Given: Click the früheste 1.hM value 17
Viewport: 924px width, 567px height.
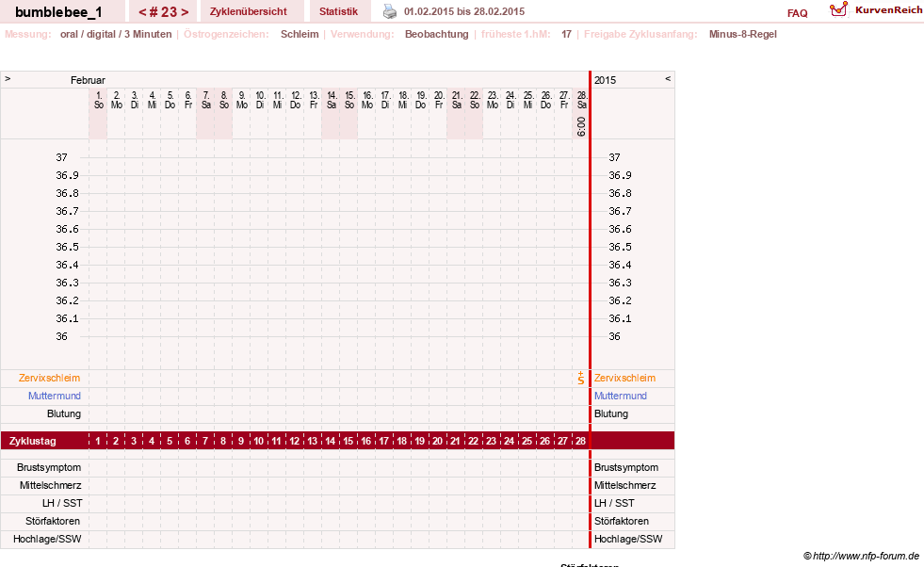Looking at the screenshot, I should coord(566,34).
